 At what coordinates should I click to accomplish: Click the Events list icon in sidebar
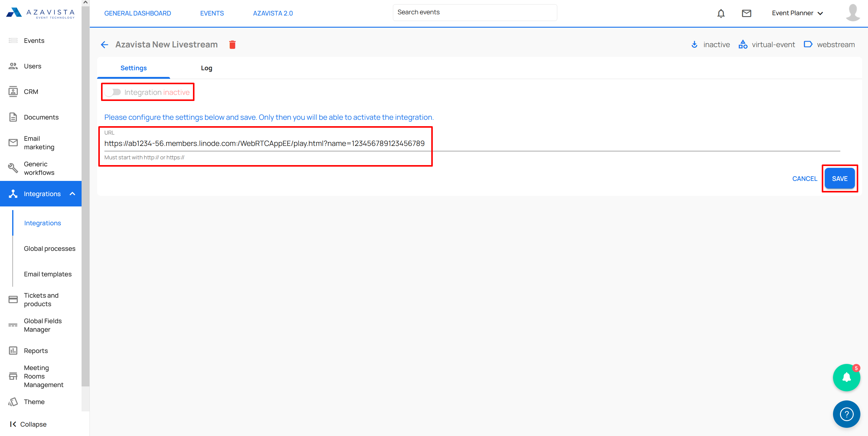[13, 40]
